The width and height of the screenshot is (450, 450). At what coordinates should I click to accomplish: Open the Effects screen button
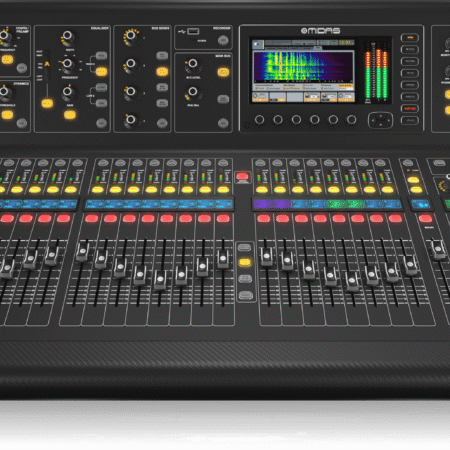pos(410,97)
